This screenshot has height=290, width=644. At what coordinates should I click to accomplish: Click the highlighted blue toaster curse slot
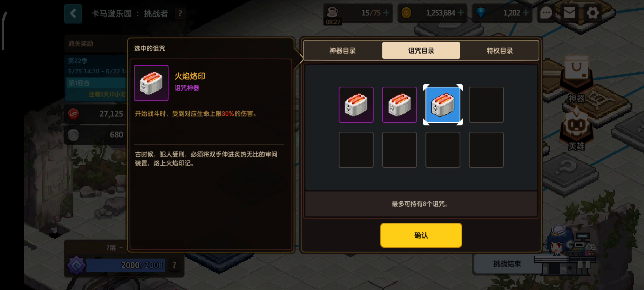click(x=443, y=105)
